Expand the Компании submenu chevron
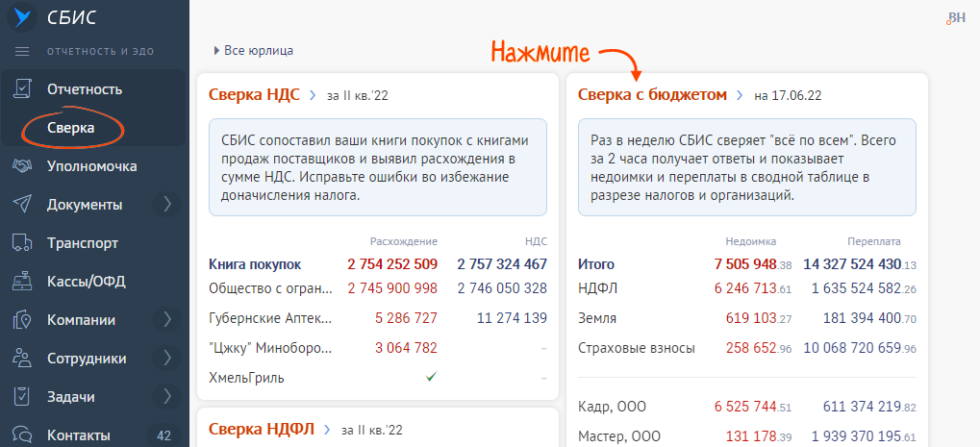This screenshot has width=980, height=447. [x=167, y=319]
